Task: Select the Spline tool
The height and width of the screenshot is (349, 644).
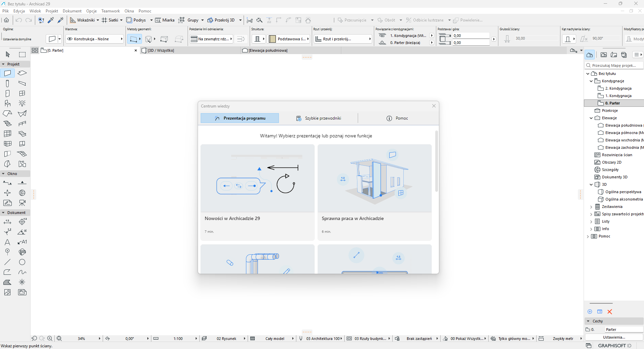Action: click(22, 272)
